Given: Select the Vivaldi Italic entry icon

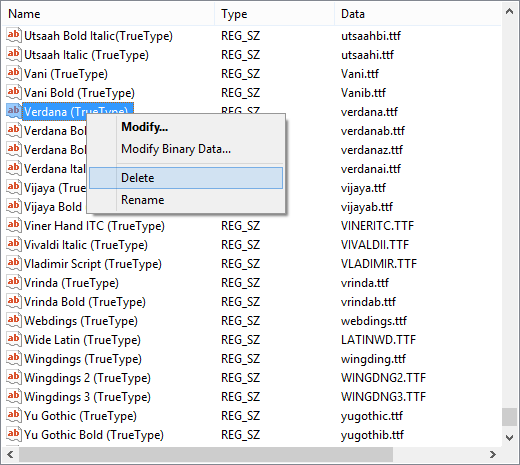Looking at the screenshot, I should click(x=13, y=244).
